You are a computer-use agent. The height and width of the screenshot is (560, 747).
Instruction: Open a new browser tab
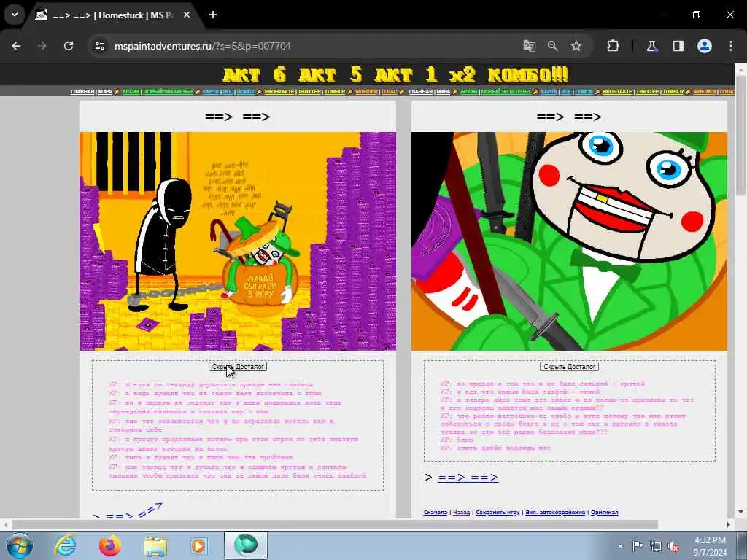pyautogui.click(x=213, y=15)
